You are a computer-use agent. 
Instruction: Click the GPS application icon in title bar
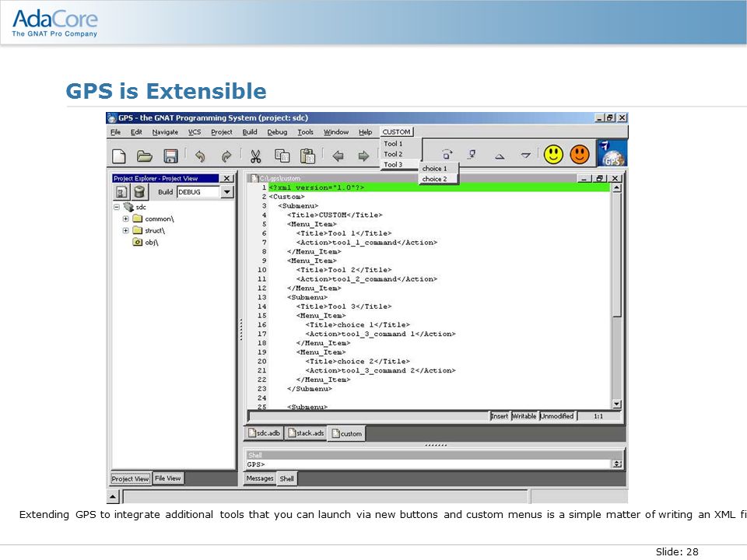(x=112, y=117)
